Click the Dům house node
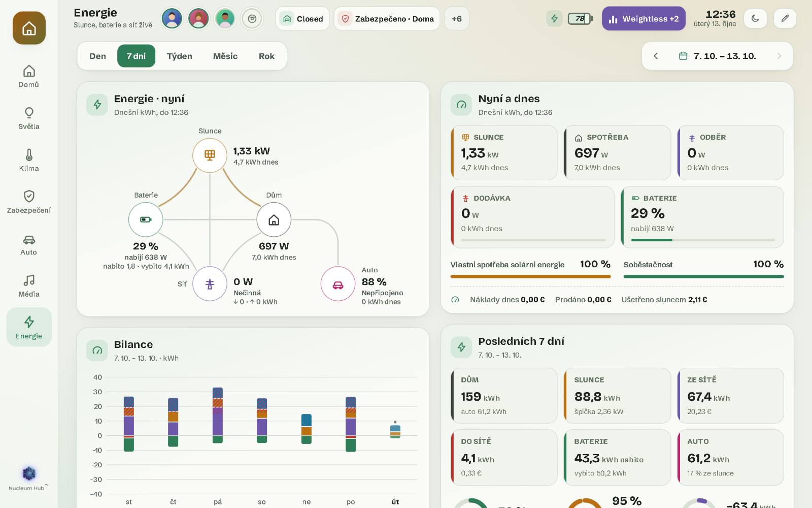The height and width of the screenshot is (508, 812). (x=274, y=219)
